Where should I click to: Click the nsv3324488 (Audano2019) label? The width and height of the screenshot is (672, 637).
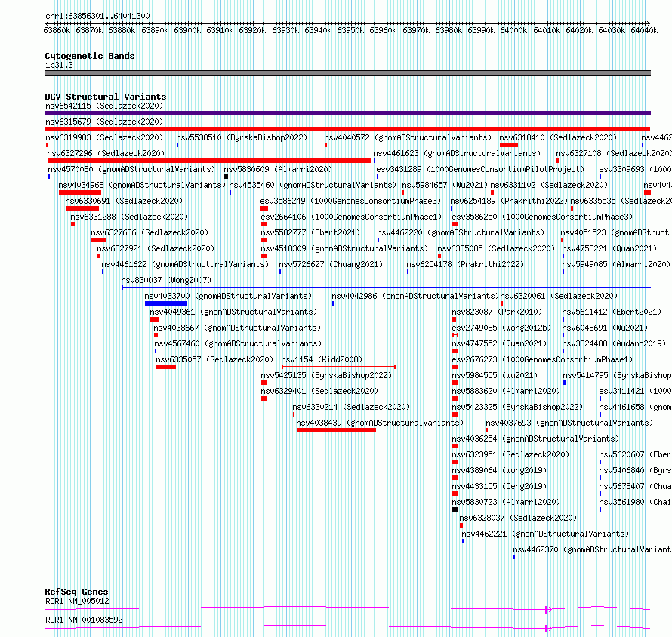click(614, 343)
